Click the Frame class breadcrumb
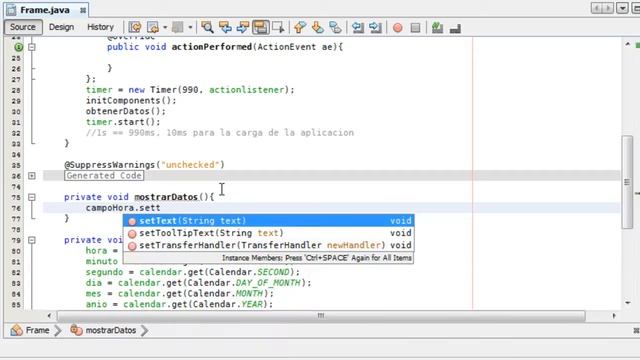640x360 pixels. (x=37, y=330)
